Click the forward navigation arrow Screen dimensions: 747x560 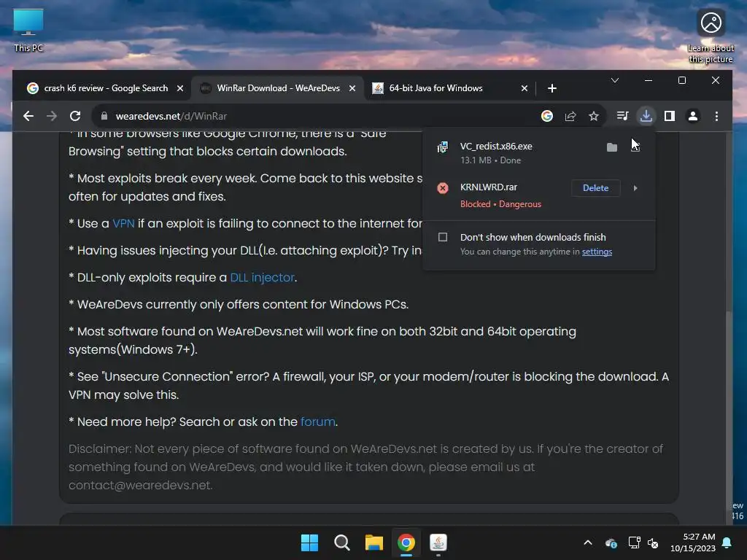pyautogui.click(x=52, y=116)
